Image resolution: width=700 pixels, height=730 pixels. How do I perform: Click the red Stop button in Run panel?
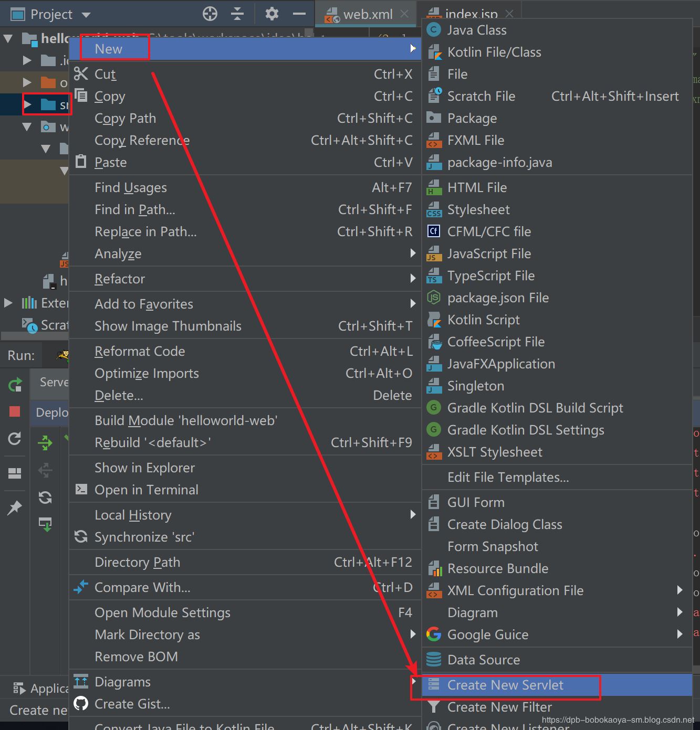click(x=15, y=411)
